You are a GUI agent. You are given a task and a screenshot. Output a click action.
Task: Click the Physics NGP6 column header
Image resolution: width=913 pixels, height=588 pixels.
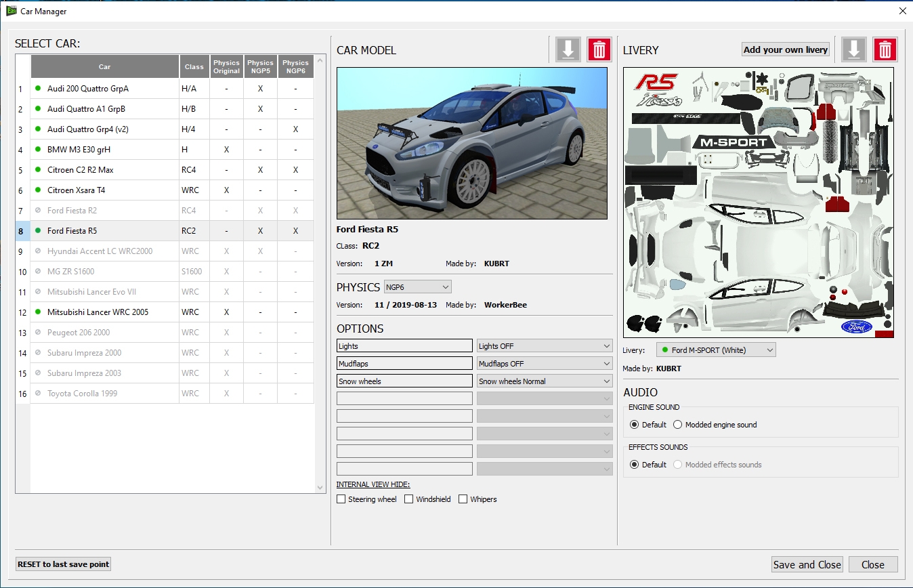[x=296, y=66]
